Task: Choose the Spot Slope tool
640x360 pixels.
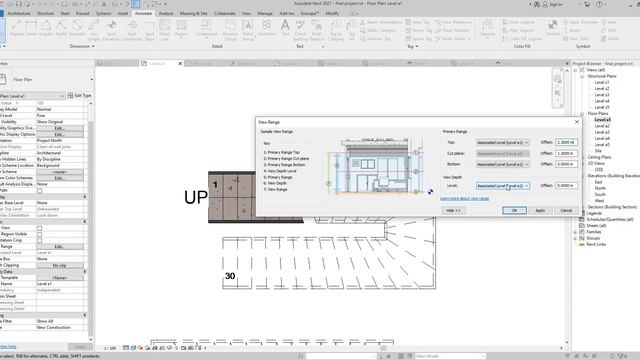Action: 150,30
